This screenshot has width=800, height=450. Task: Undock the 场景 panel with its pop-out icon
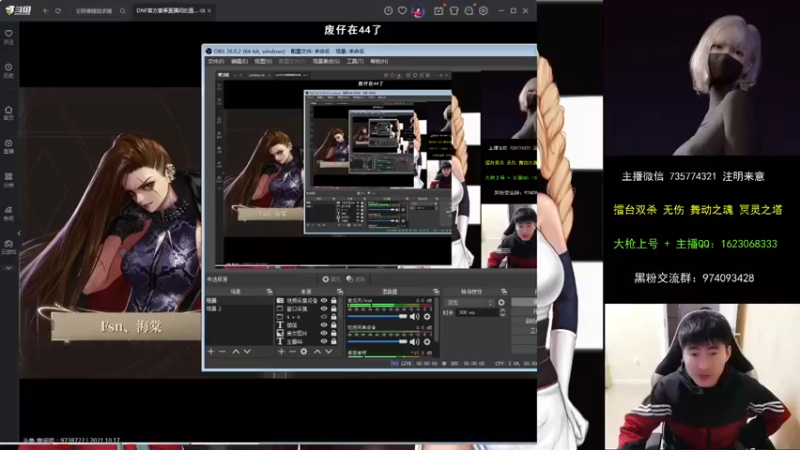pyautogui.click(x=269, y=292)
